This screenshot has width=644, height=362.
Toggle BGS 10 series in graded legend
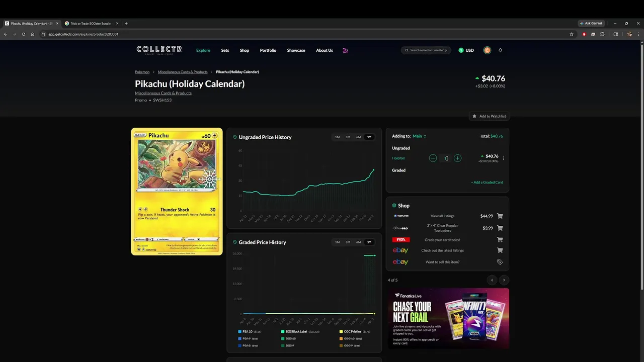coord(288,339)
